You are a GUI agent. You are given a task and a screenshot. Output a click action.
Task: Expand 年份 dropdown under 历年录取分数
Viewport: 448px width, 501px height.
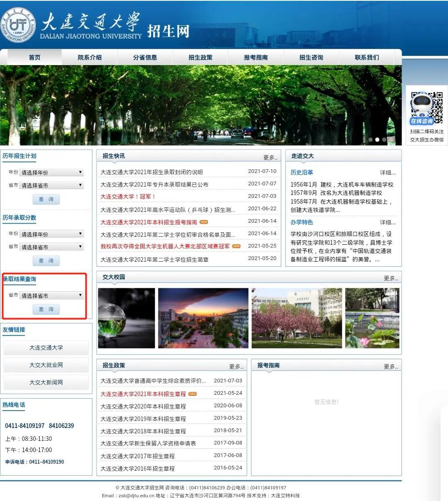[52, 234]
